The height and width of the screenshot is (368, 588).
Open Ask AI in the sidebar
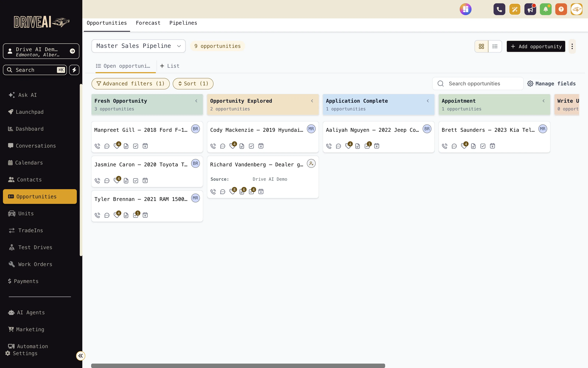tap(40, 95)
